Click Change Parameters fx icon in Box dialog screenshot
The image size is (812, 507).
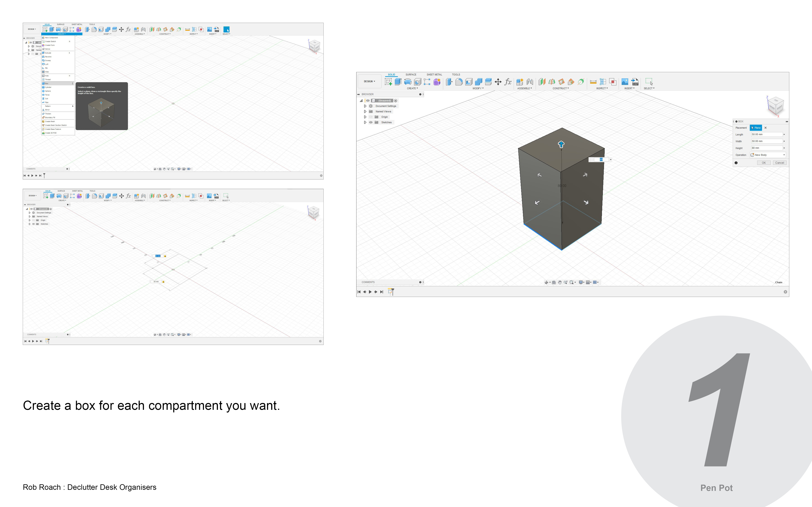coord(508,82)
